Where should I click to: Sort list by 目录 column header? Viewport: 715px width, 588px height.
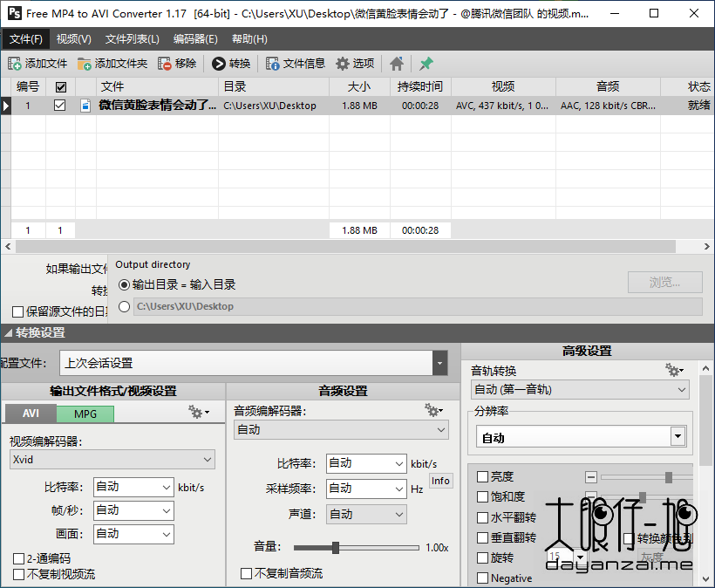point(274,86)
